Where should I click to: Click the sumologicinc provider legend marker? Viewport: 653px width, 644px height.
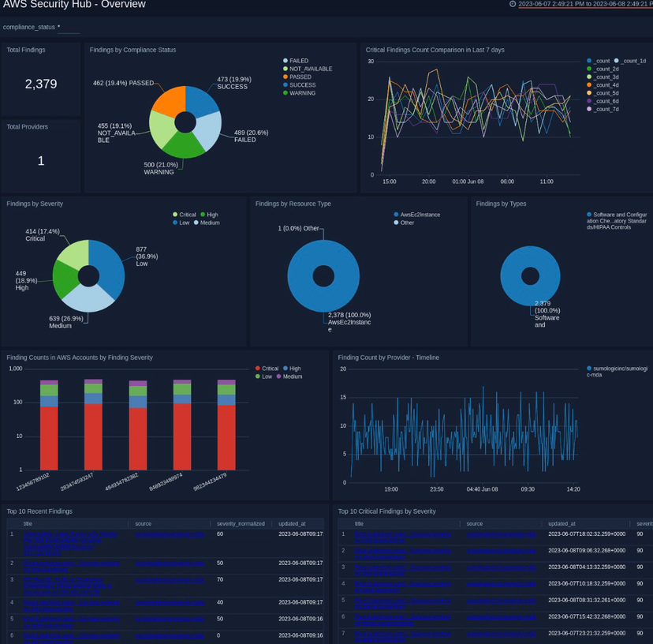[589, 369]
